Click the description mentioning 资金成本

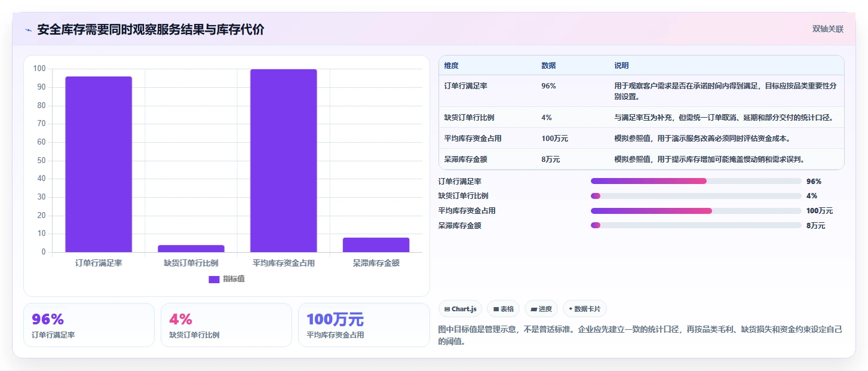(x=703, y=138)
